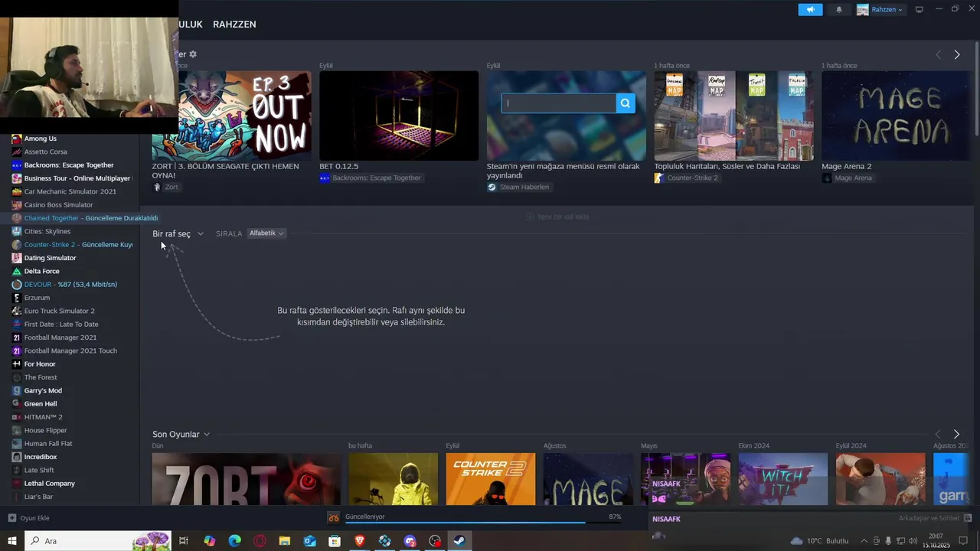Open the RAHZZEN profile tab
The image size is (980, 551).
tap(234, 24)
